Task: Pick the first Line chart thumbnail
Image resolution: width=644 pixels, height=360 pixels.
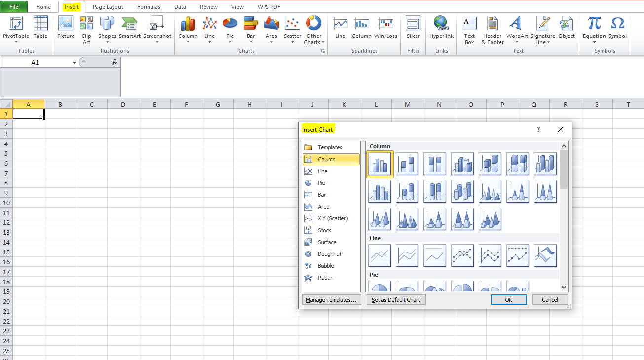Action: [379, 255]
